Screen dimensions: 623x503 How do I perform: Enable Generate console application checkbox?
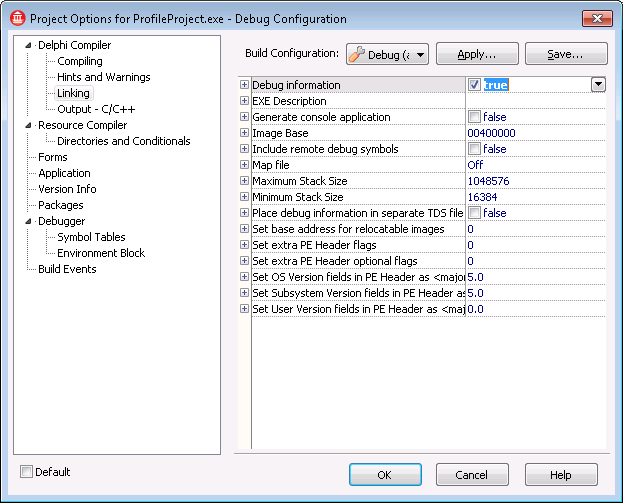475,117
